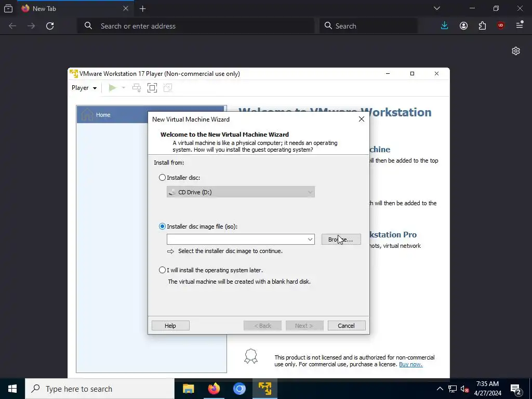This screenshot has height=399, width=532.
Task: Click the green Power On play icon
Action: pos(112,88)
